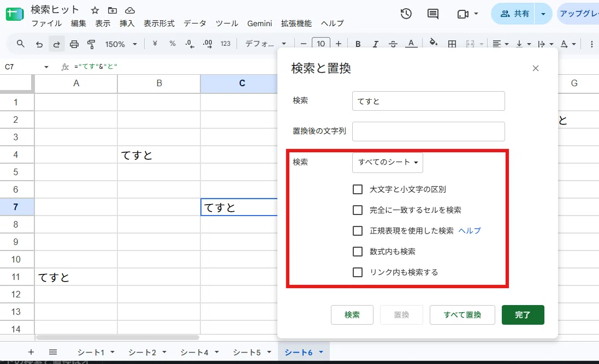Apply strikethrough formatting

click(x=393, y=44)
